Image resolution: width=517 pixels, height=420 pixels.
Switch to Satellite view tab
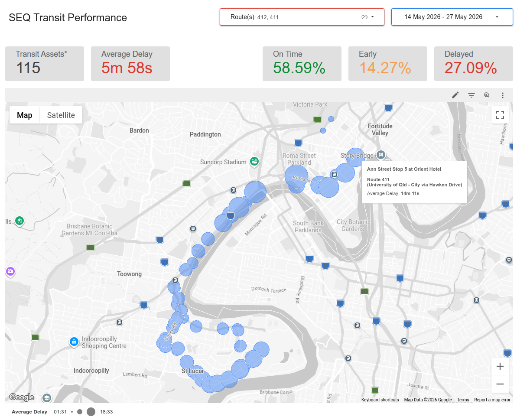tap(61, 115)
